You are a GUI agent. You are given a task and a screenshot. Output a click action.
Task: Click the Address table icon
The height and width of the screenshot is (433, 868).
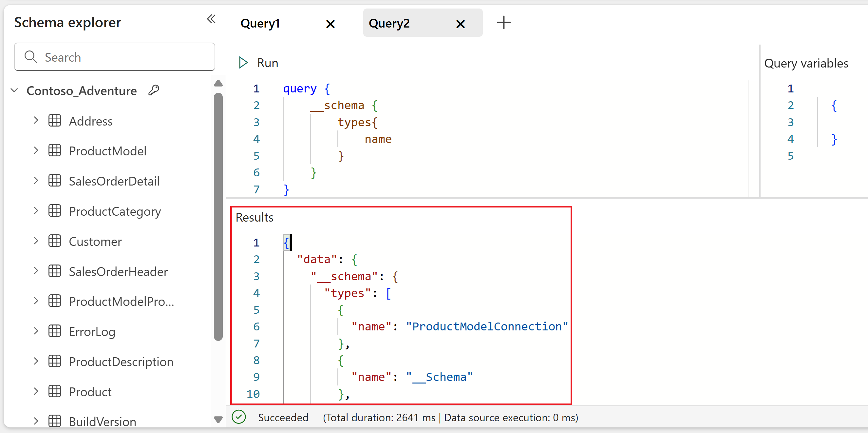tap(55, 121)
